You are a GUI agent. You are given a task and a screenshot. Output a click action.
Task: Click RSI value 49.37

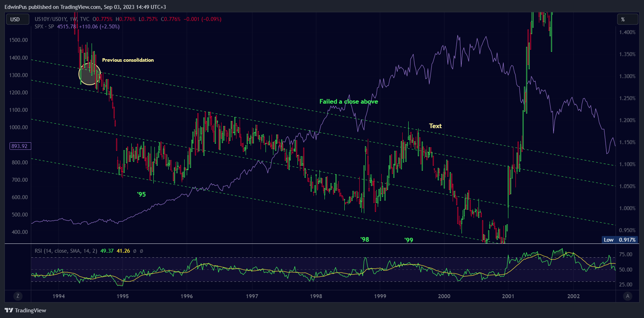click(107, 251)
